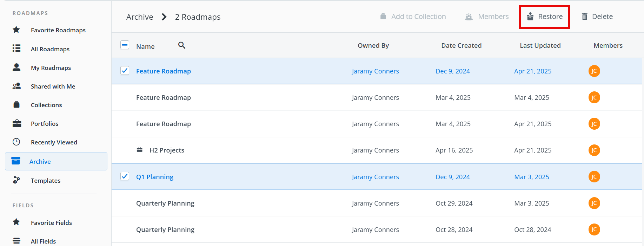Uncheck the Q1 Planning row checkbox
Viewport: 644px width, 246px height.
click(125, 176)
